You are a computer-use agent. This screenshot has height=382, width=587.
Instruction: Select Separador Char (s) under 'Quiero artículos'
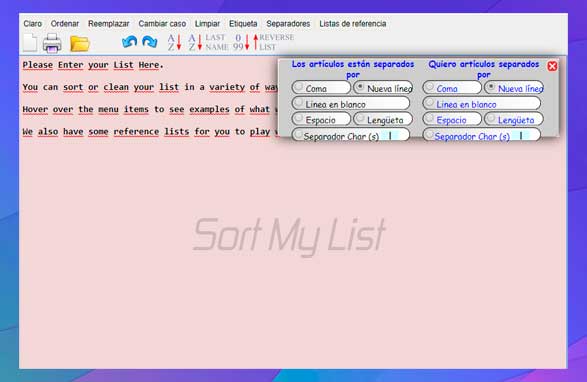click(481, 135)
